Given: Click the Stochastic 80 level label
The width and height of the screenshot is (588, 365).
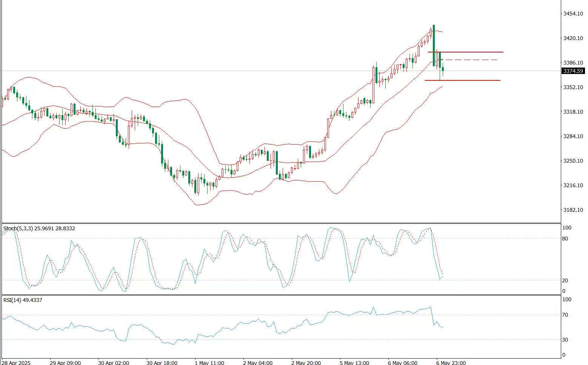Looking at the screenshot, I should click(x=565, y=239).
